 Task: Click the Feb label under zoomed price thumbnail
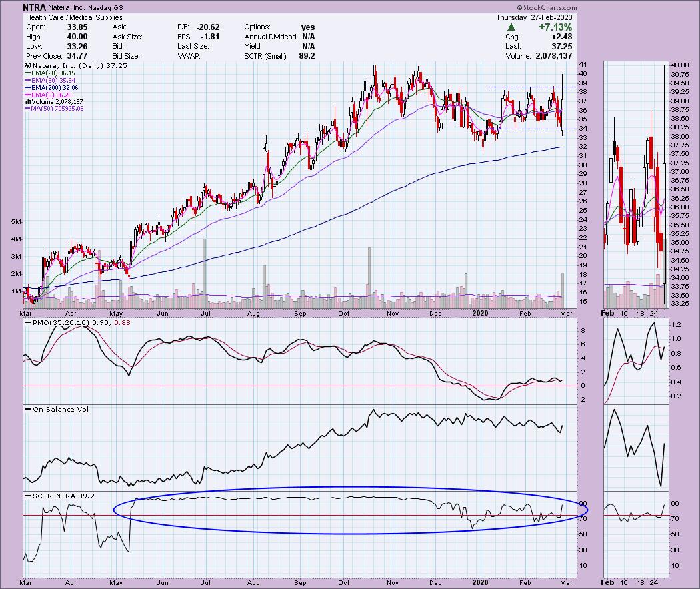tap(607, 314)
